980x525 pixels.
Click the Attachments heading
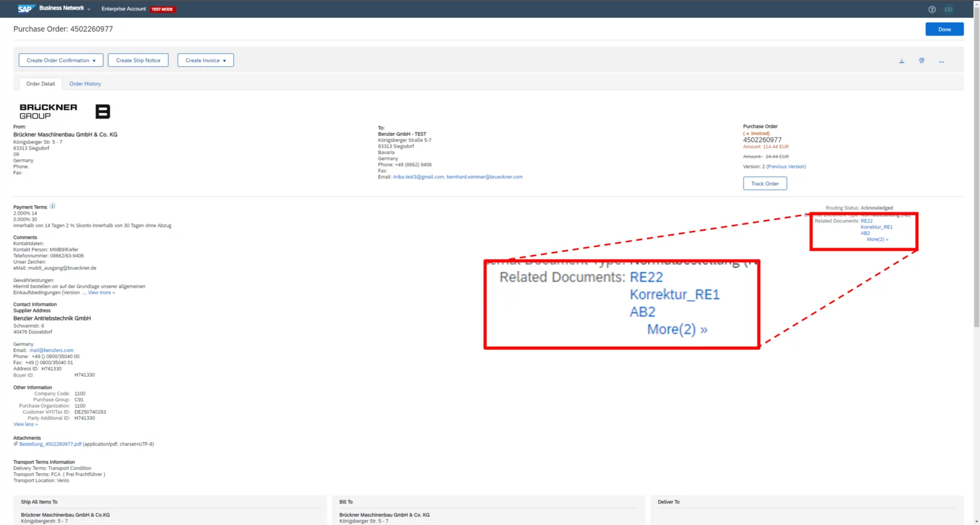click(x=27, y=438)
